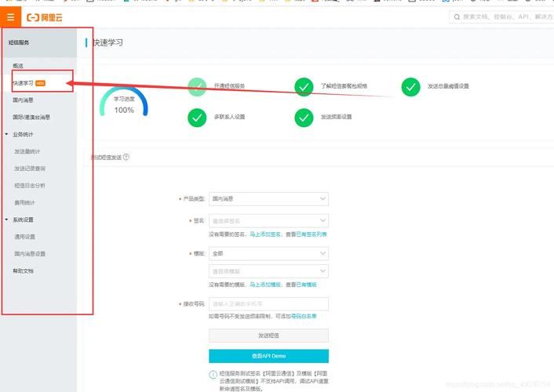
Task: Click the 多联系人设置 check icon
Action: [197, 118]
